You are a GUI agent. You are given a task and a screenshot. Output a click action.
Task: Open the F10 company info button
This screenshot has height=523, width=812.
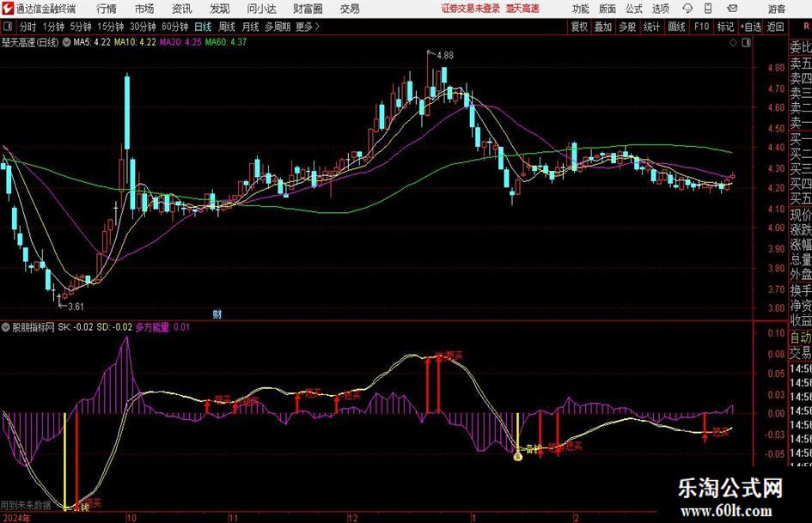[x=701, y=27]
